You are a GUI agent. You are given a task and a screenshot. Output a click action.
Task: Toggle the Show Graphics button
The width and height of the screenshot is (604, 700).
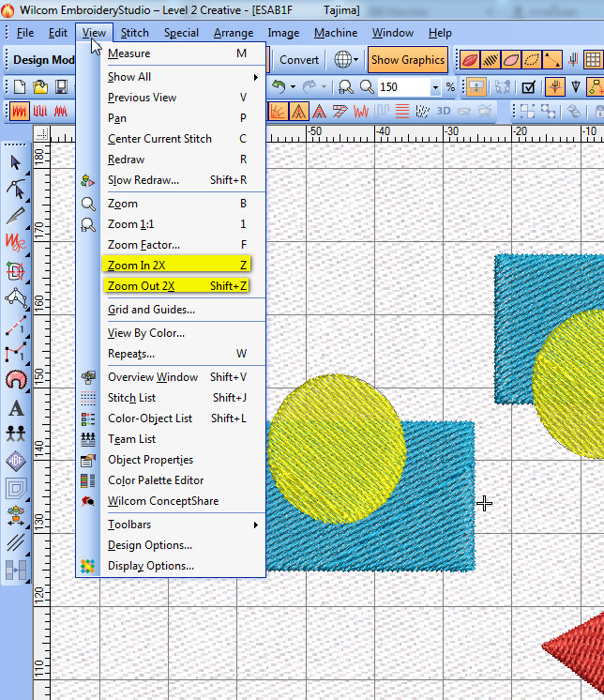pyautogui.click(x=408, y=60)
